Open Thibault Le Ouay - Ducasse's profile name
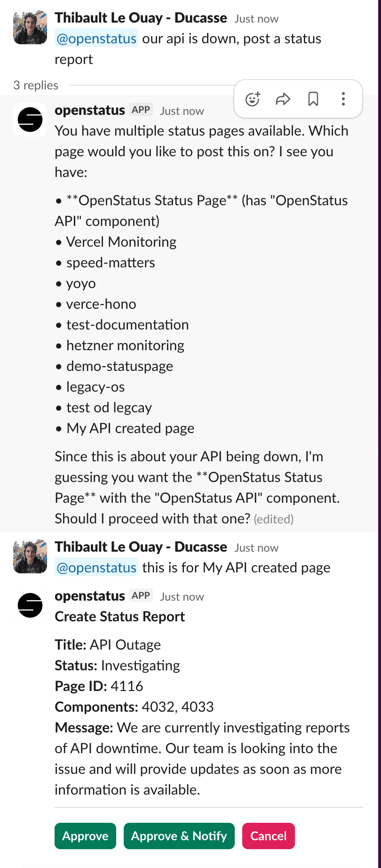This screenshot has height=868, width=381. click(140, 17)
